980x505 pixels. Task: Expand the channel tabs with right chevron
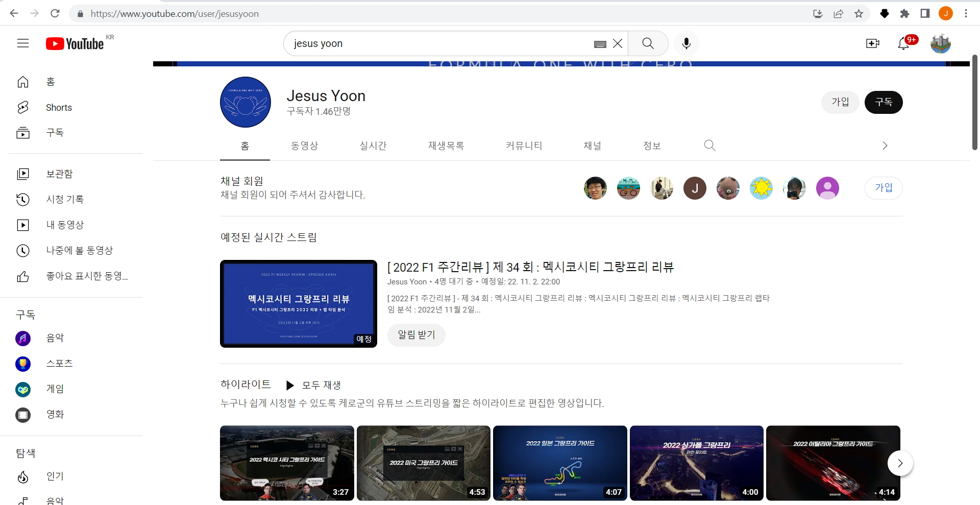click(x=885, y=146)
